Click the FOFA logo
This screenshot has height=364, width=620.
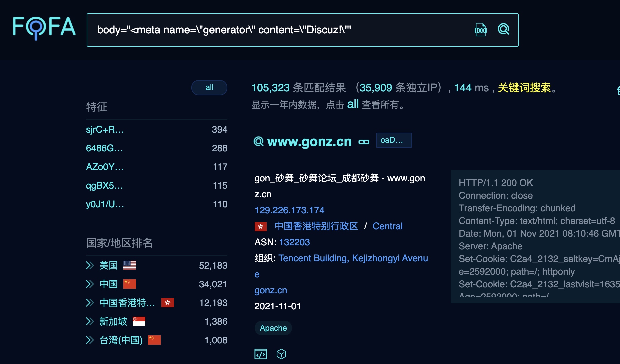point(44,27)
